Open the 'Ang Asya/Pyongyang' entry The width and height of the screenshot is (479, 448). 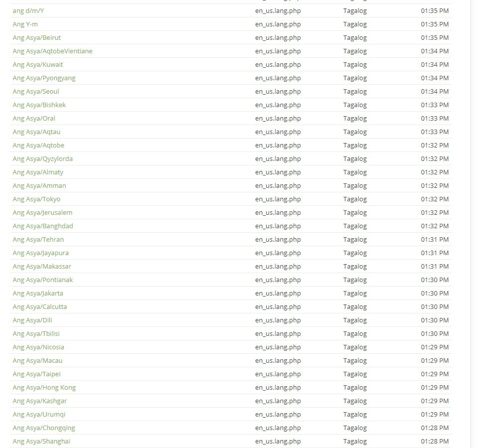[44, 78]
